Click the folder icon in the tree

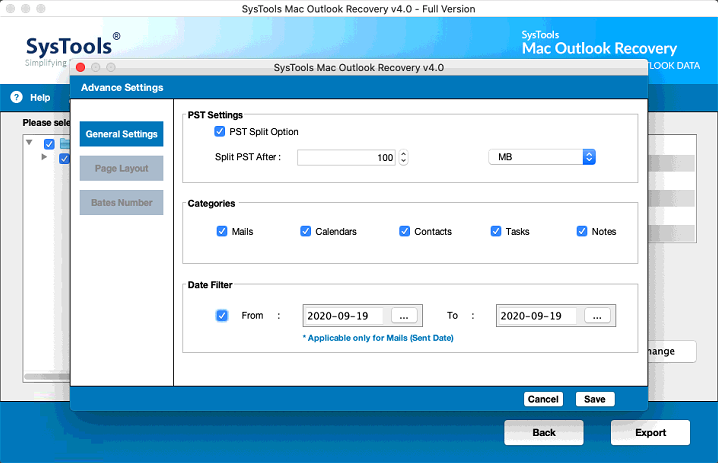click(x=65, y=143)
